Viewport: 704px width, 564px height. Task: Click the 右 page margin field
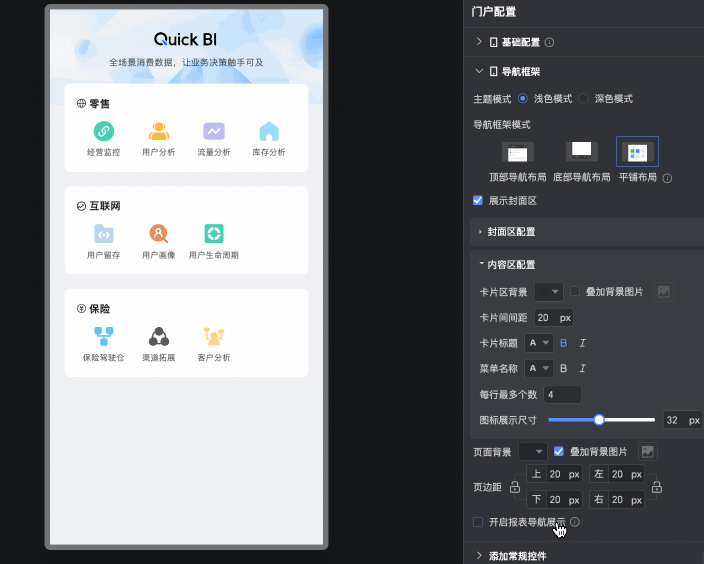click(x=616, y=500)
